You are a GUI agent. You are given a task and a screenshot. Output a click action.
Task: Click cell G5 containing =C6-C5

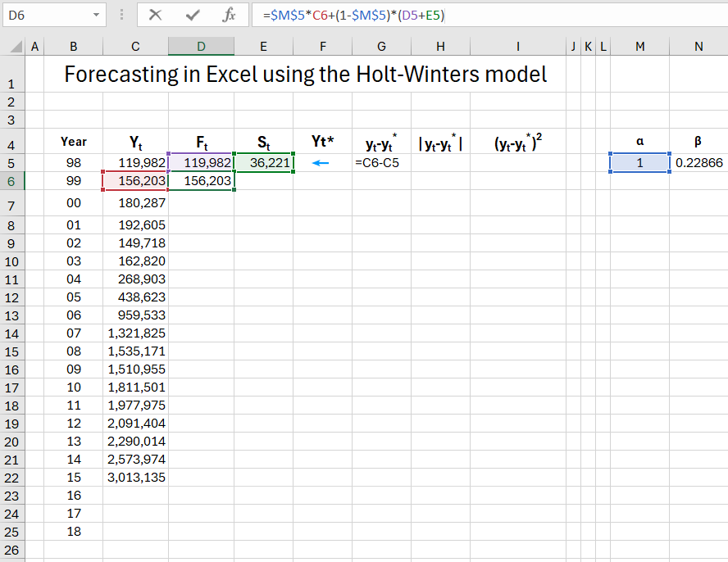point(381,163)
